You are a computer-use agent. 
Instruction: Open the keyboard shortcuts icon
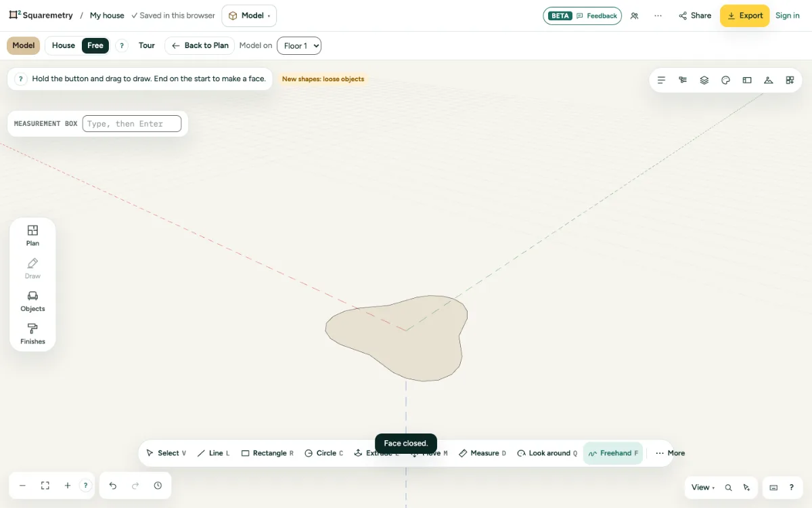(773, 488)
